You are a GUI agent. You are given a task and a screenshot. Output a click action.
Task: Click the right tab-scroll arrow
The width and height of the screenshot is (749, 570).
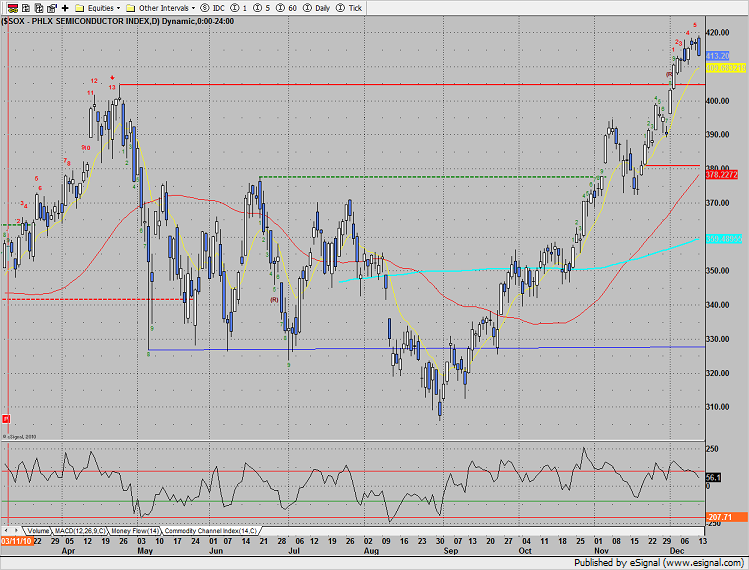click(x=16, y=530)
